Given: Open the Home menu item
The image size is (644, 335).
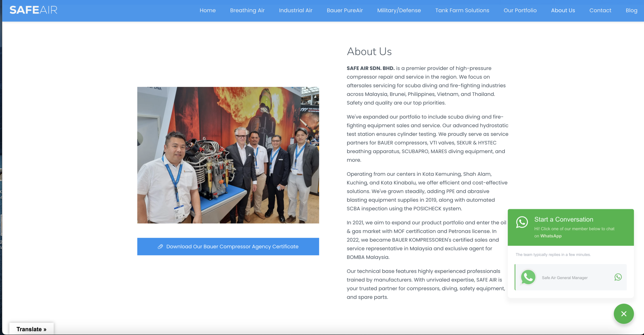Looking at the screenshot, I should (x=208, y=10).
